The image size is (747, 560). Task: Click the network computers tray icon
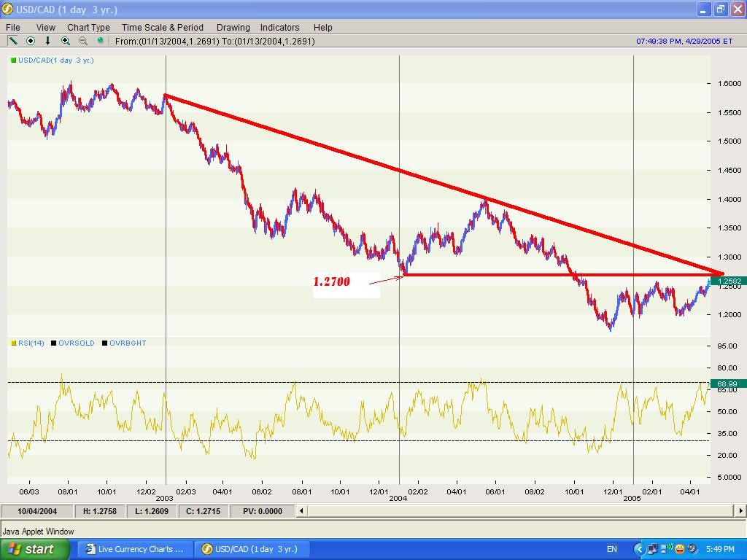pyautogui.click(x=652, y=550)
